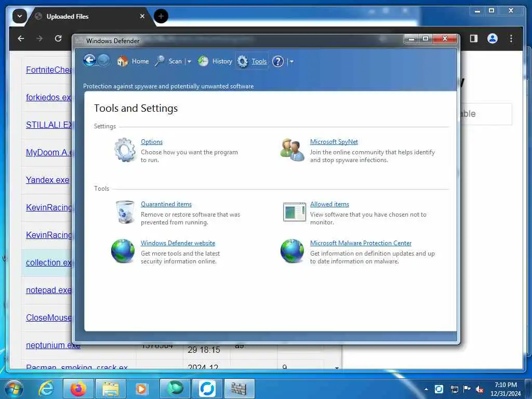This screenshot has height=399, width=532.
Task: Click the FortniteChe file link in browser
Action: 49,70
